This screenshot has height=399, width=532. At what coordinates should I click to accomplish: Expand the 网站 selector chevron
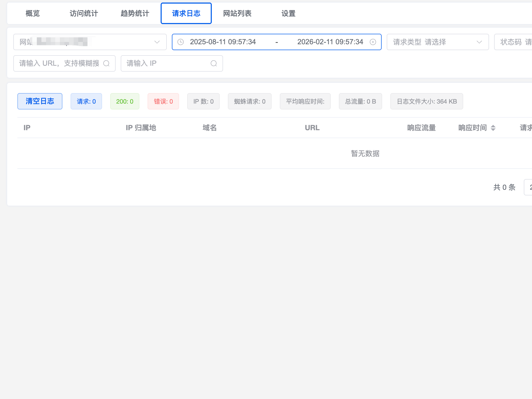(157, 42)
